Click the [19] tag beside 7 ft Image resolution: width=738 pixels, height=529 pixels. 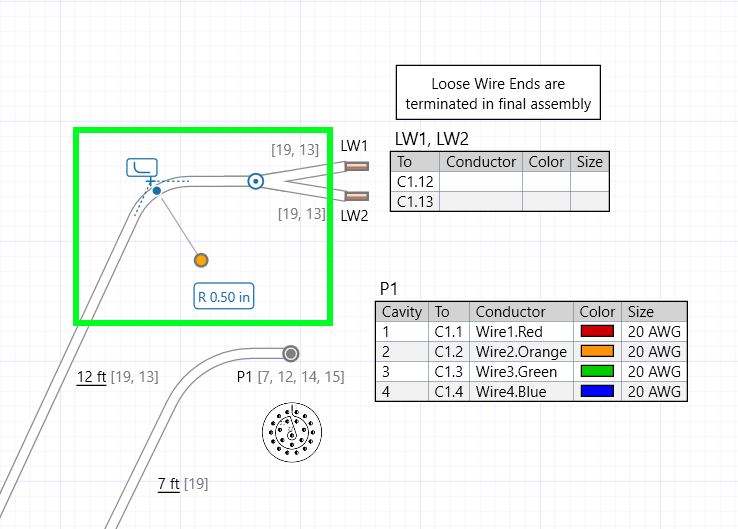point(196,483)
